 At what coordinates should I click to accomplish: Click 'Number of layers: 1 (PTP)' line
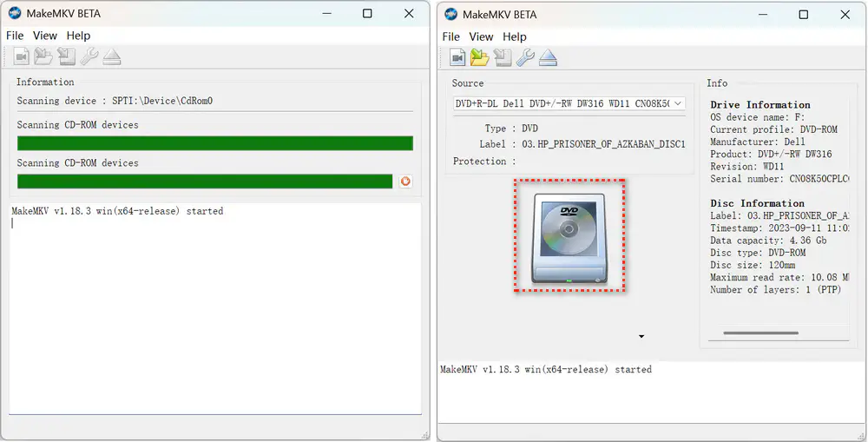(775, 290)
